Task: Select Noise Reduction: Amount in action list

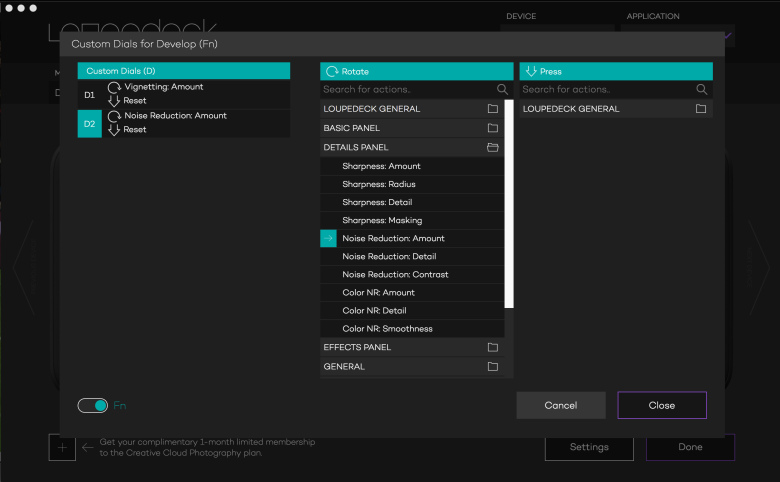Action: click(x=412, y=238)
